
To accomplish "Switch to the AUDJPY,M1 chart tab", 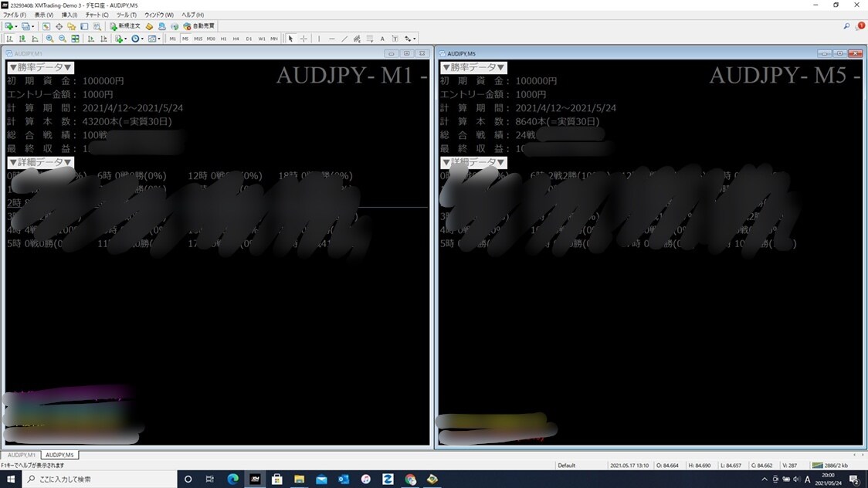I will 21,455.
